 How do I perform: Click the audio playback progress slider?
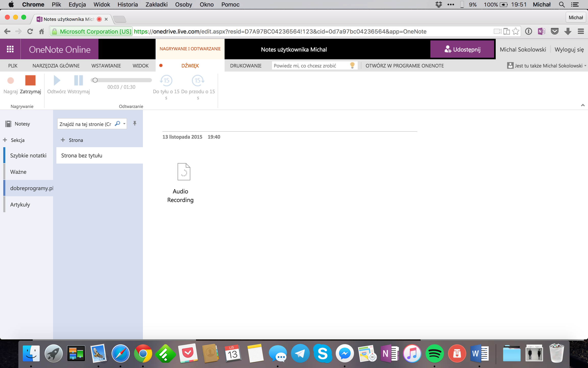121,80
